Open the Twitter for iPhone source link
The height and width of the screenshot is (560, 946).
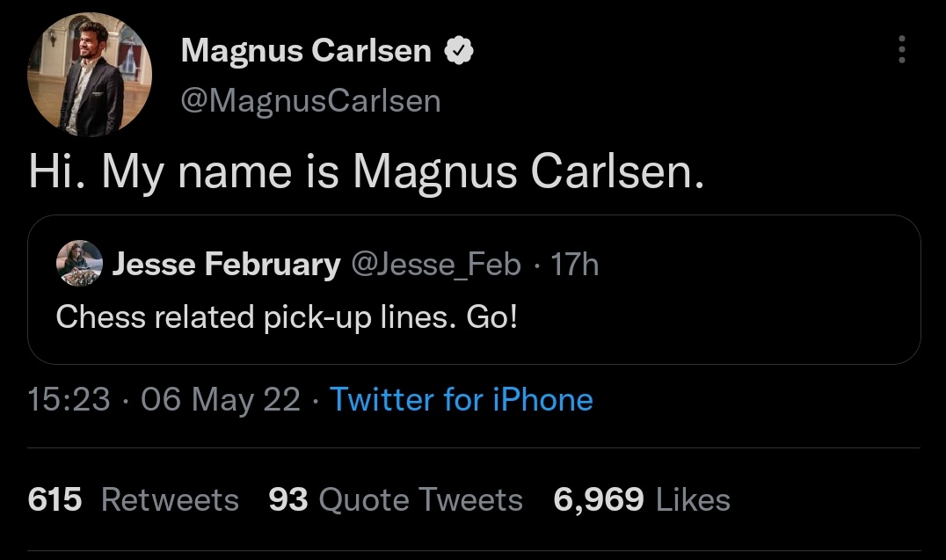coord(462,400)
